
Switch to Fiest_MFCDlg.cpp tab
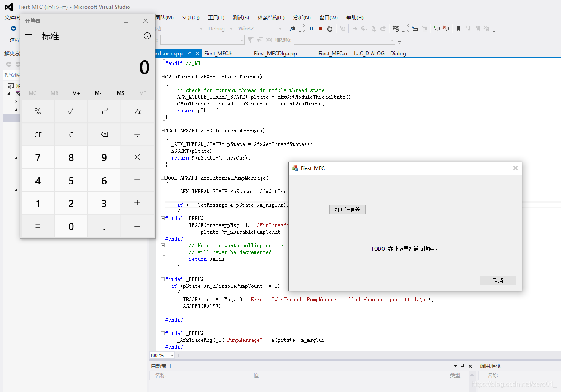(x=275, y=54)
